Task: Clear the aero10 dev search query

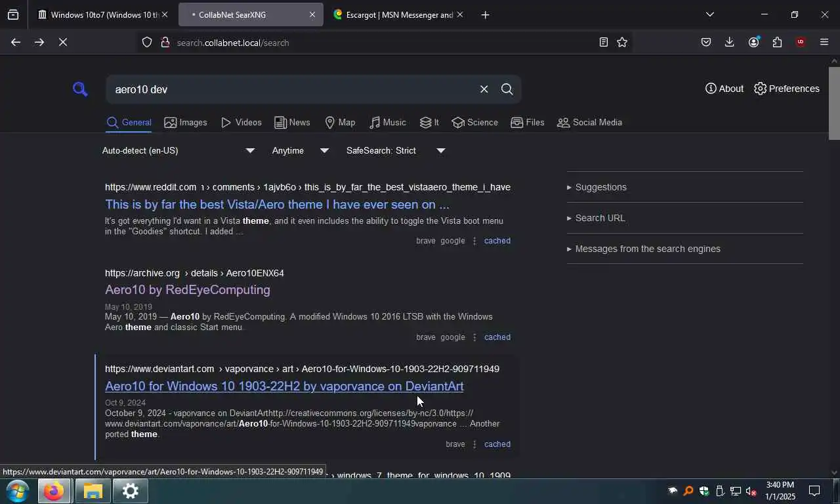Action: tap(484, 89)
